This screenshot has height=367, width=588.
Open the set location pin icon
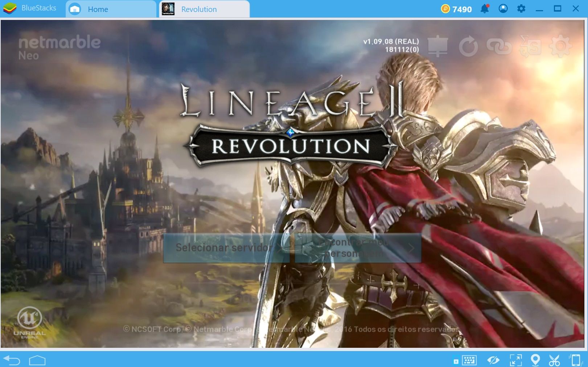point(535,360)
